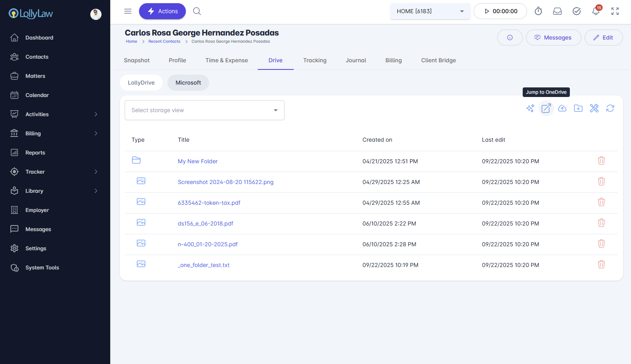Click the new folder icon
Viewport: 631px width, 364px height.
pos(578,108)
